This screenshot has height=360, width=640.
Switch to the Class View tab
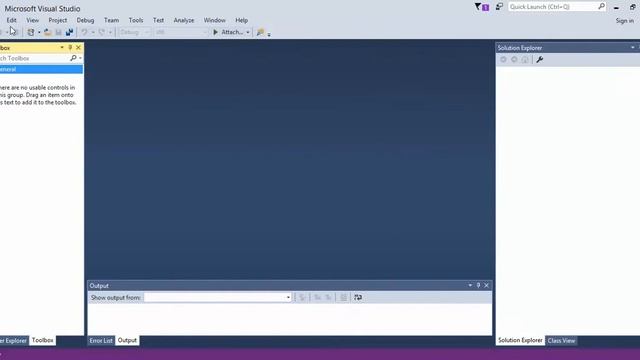click(x=561, y=340)
